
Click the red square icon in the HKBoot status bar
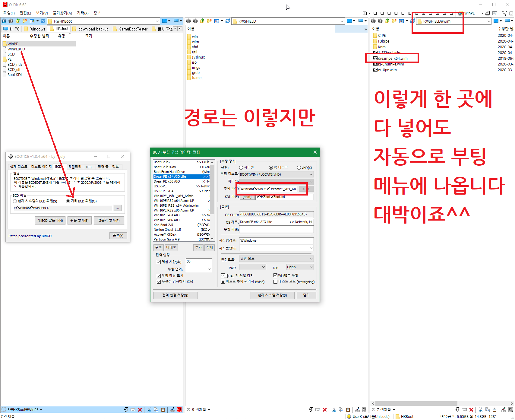(x=179, y=410)
